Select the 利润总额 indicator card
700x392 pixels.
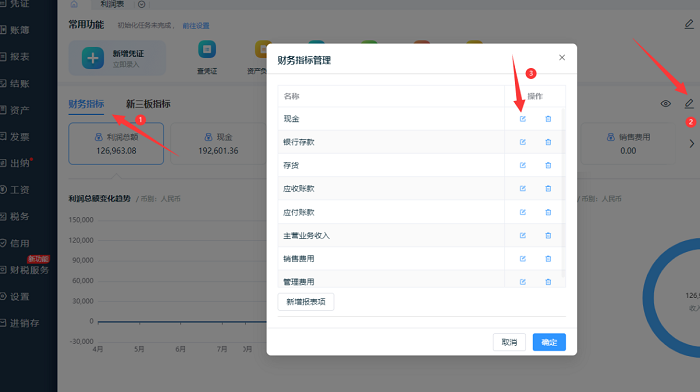pyautogui.click(x=116, y=144)
